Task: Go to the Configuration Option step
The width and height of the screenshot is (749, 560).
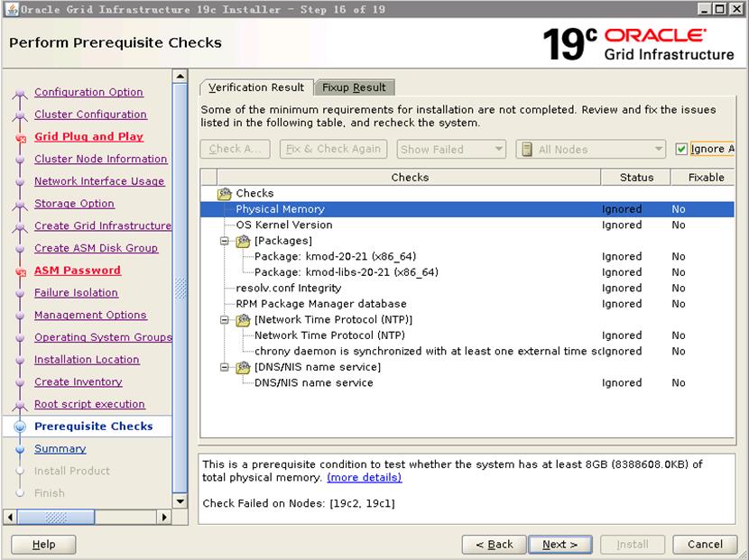Action: tap(88, 92)
